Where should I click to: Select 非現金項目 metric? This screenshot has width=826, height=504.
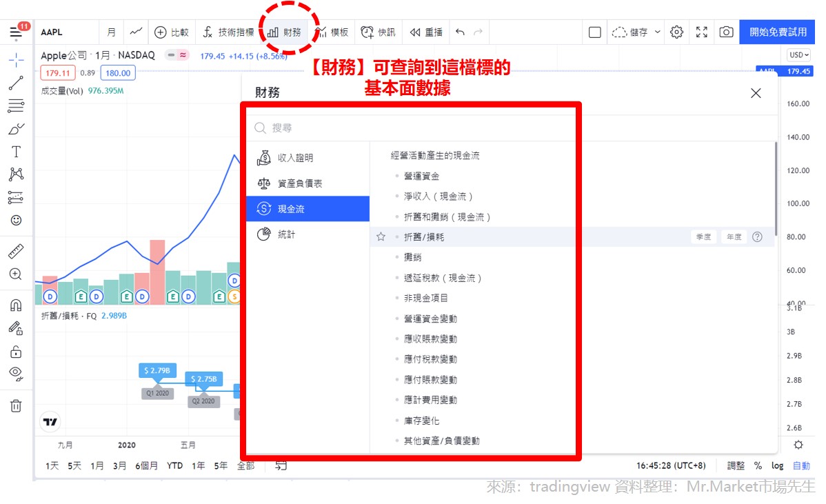pyautogui.click(x=425, y=298)
